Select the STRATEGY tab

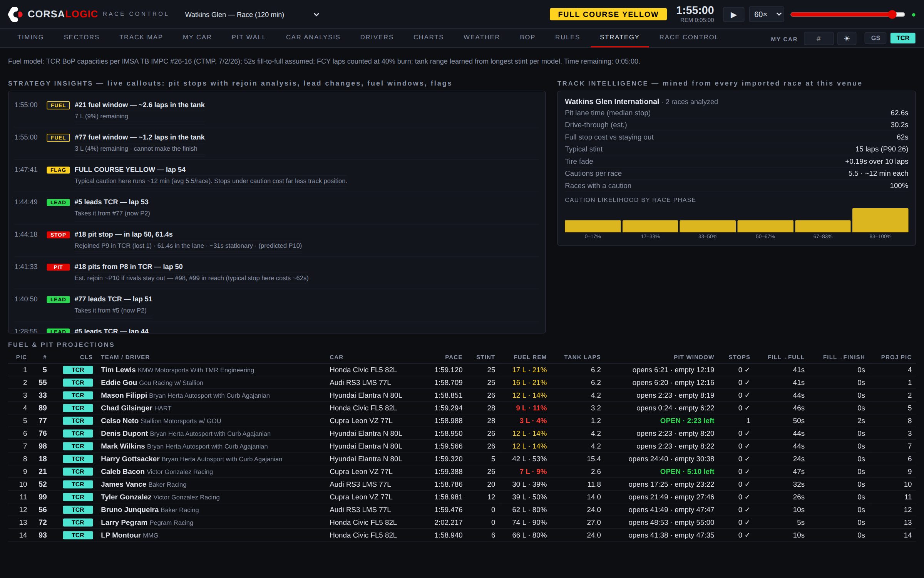click(619, 37)
